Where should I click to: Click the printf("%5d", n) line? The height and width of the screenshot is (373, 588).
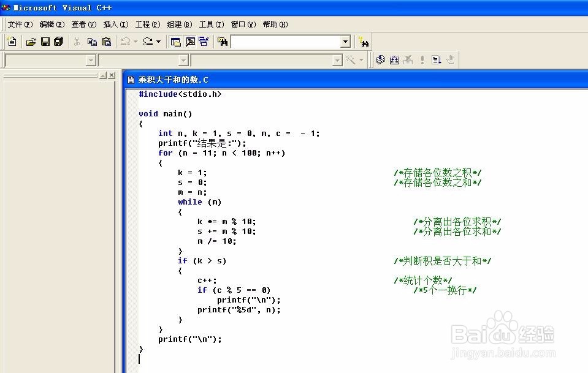tap(239, 310)
